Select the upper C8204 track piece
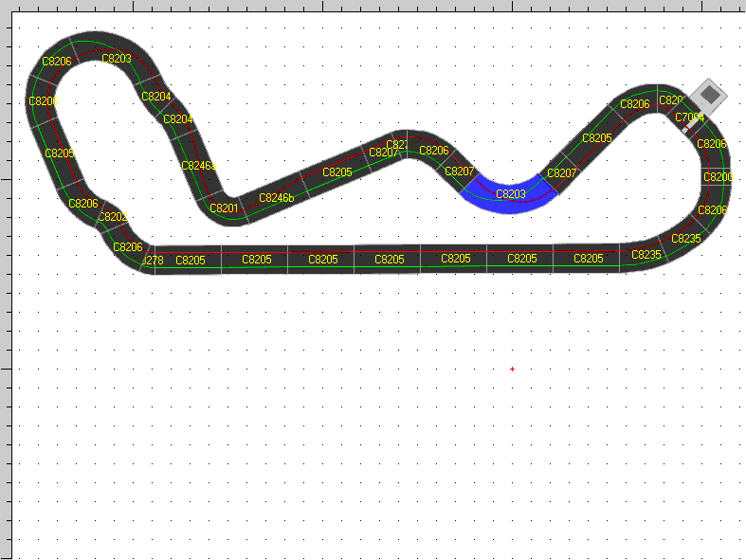 pyautogui.click(x=155, y=97)
